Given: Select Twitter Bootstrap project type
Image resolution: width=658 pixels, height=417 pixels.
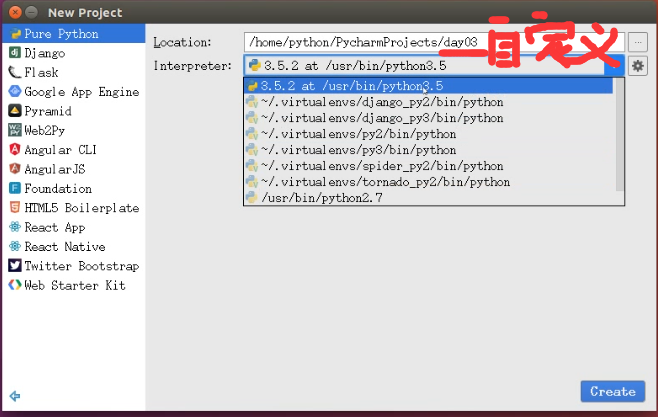Looking at the screenshot, I should 73,266.
